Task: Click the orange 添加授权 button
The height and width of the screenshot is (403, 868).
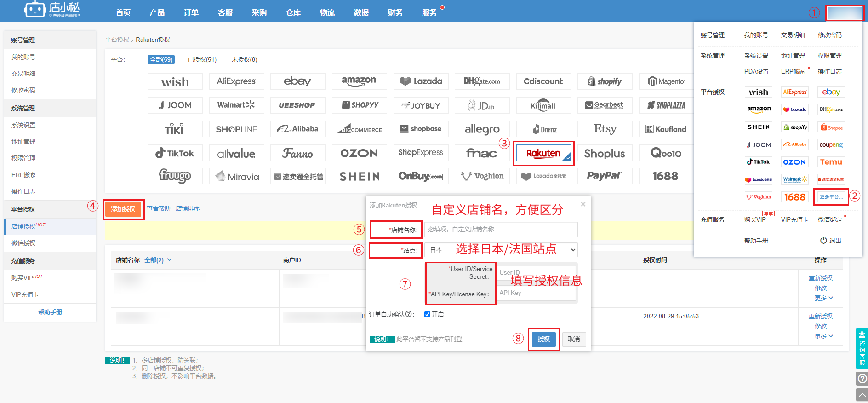Action: coord(123,209)
